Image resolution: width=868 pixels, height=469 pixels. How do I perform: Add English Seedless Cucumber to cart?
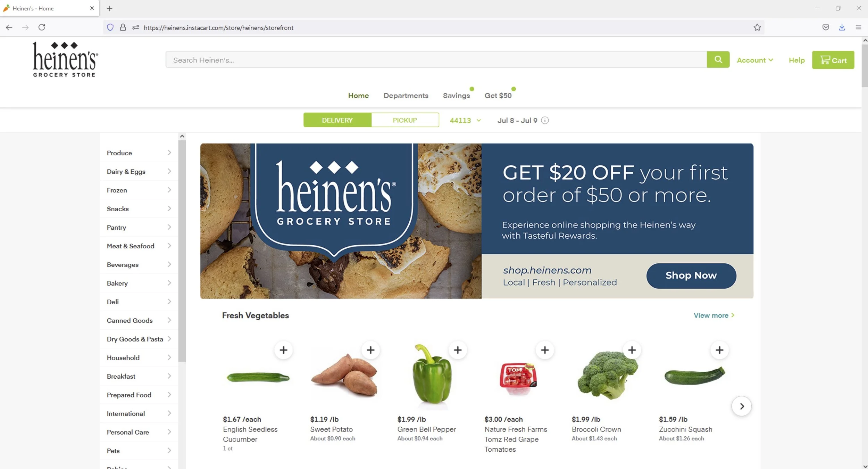point(283,350)
